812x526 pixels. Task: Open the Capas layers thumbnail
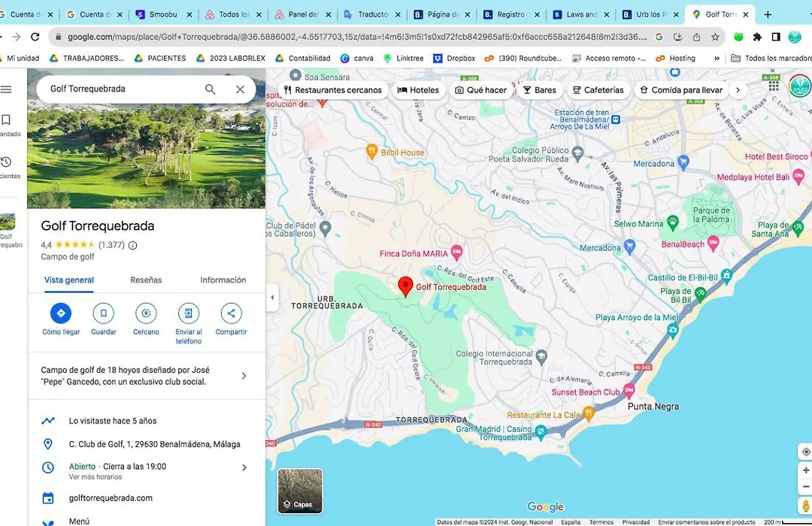(x=300, y=491)
